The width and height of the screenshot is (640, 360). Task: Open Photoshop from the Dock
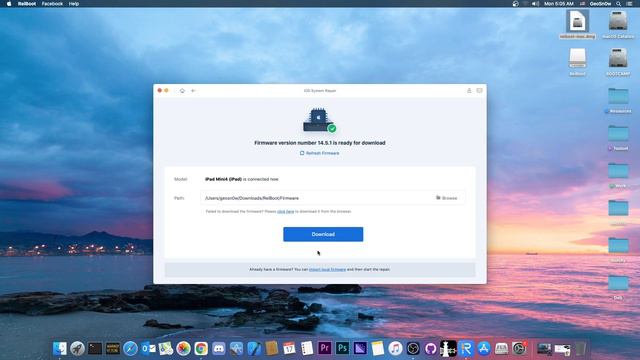point(342,348)
